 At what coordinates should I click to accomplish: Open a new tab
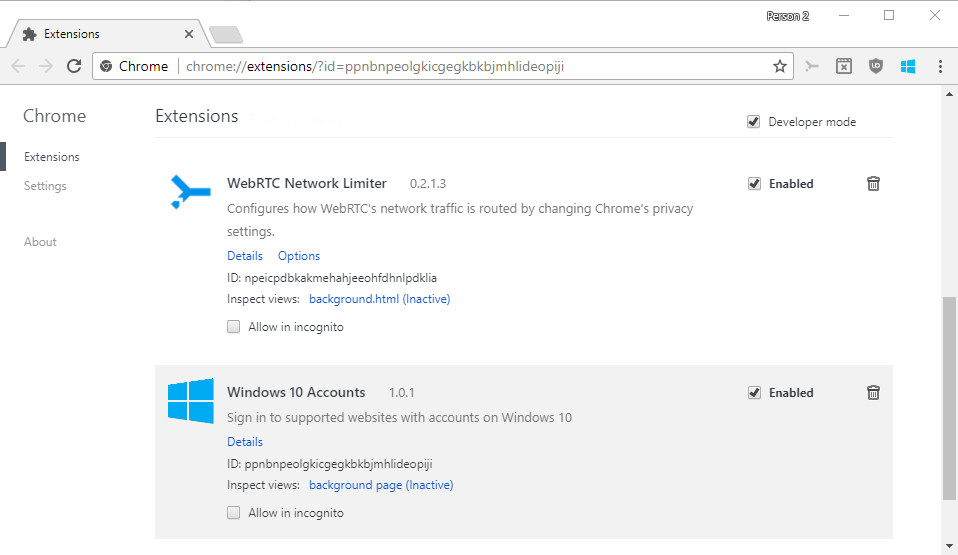click(226, 35)
